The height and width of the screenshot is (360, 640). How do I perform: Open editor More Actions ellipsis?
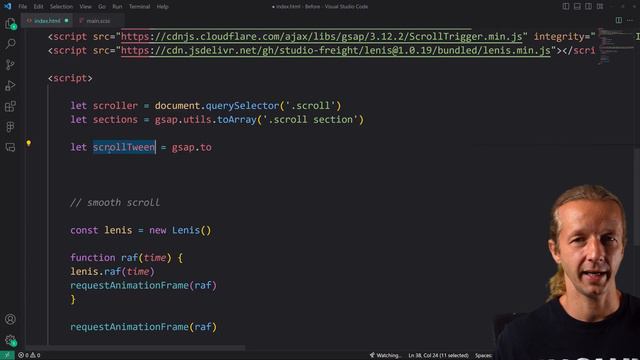(630, 20)
